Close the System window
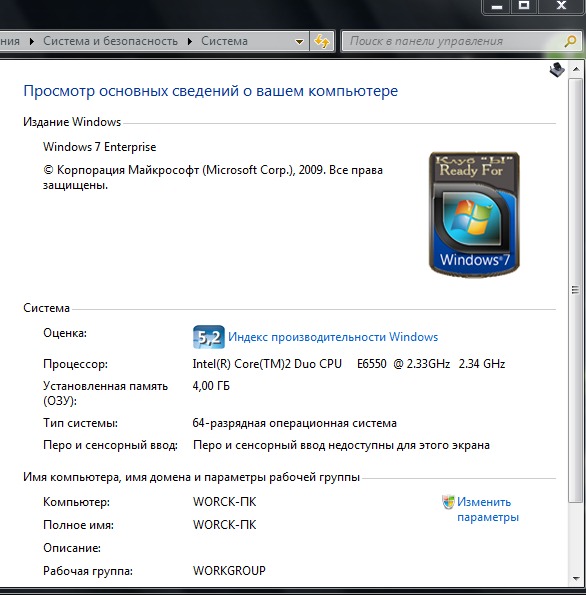The image size is (586, 595). coord(561,6)
